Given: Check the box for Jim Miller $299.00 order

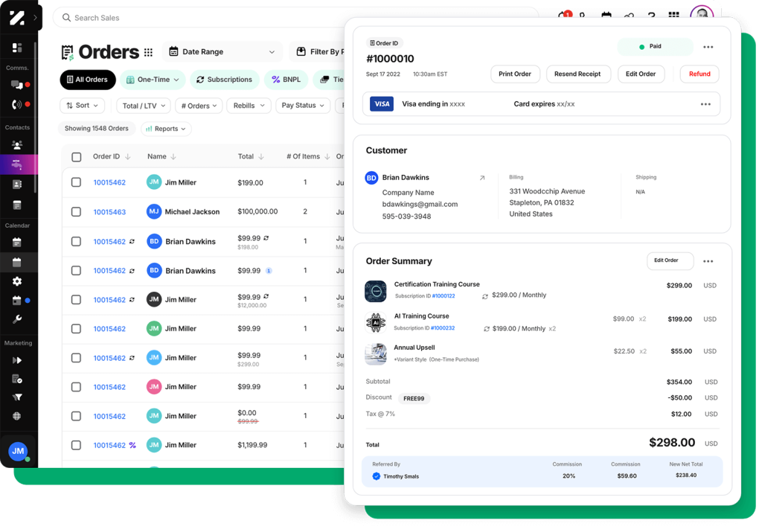Looking at the screenshot, I should [x=77, y=358].
